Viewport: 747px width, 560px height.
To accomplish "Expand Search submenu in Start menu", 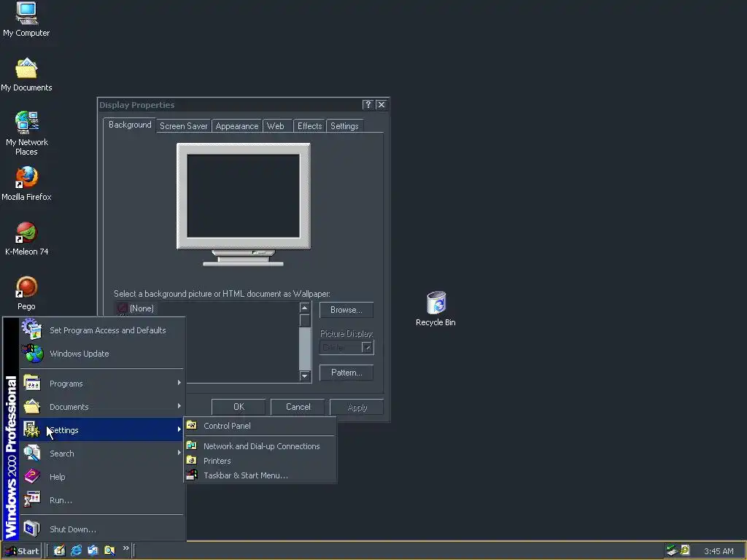I will coord(102,454).
